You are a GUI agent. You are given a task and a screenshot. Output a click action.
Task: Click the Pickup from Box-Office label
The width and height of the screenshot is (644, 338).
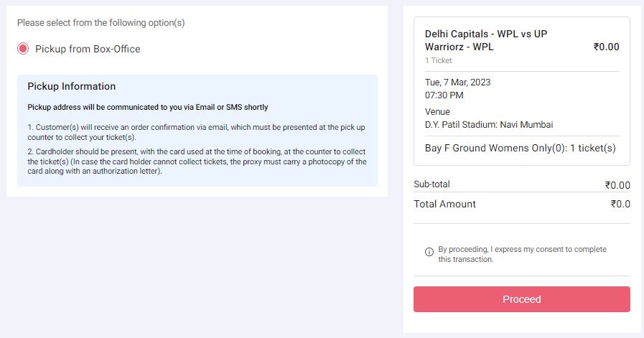click(88, 49)
